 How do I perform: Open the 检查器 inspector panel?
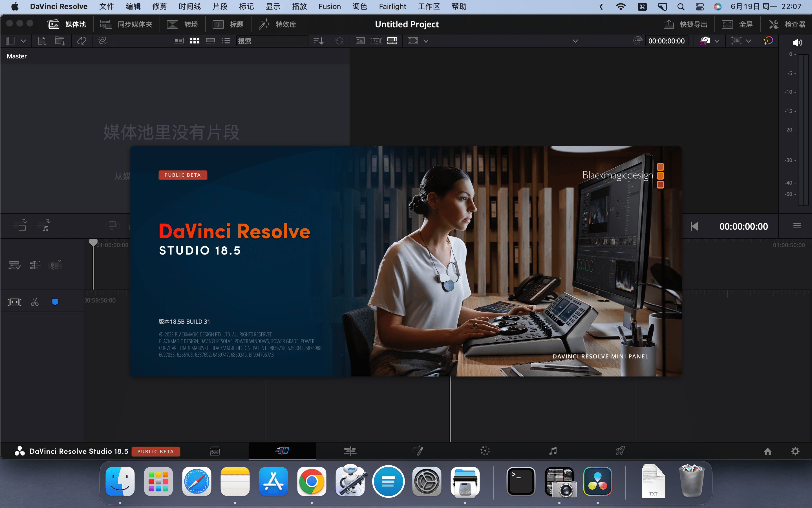pyautogui.click(x=787, y=24)
